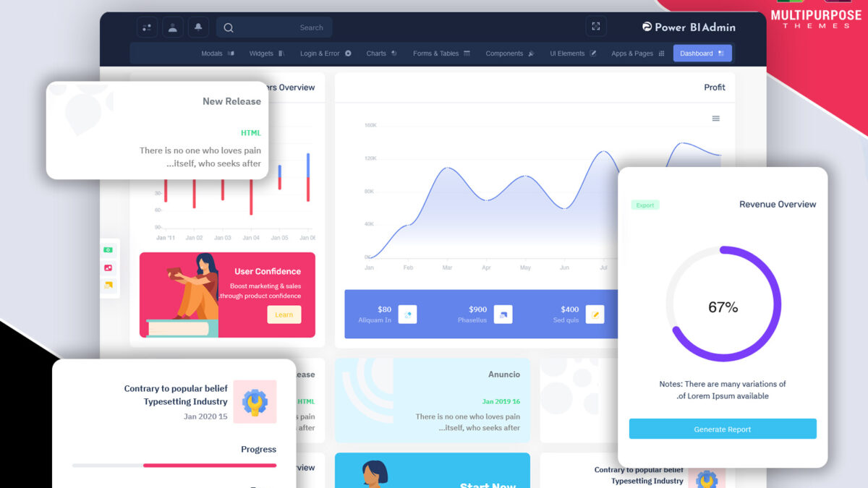Click the $80 Aliquam In icon
The image size is (868, 488).
coord(407,314)
